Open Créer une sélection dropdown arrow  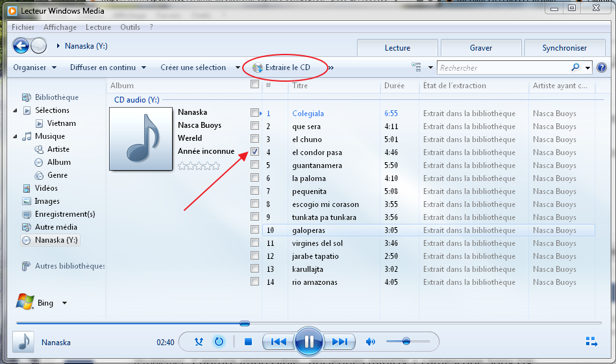(238, 67)
